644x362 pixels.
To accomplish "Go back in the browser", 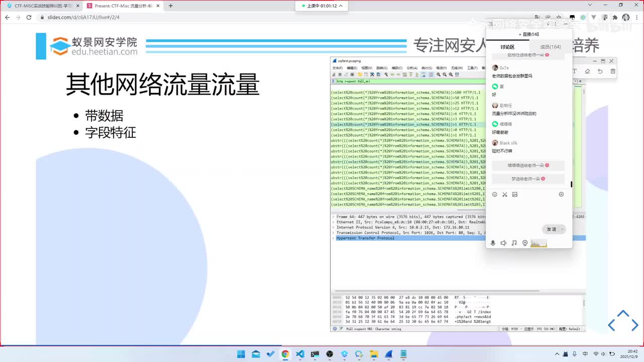I will 7,17.
